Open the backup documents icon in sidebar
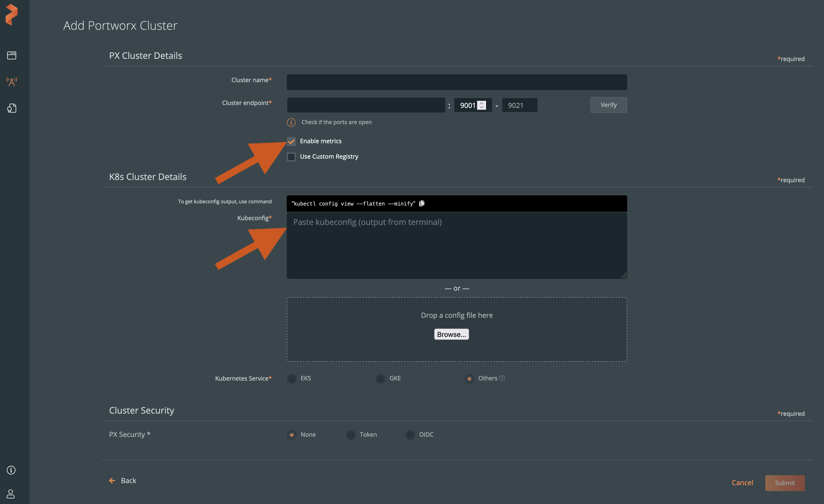Image resolution: width=824 pixels, height=504 pixels. (11, 108)
